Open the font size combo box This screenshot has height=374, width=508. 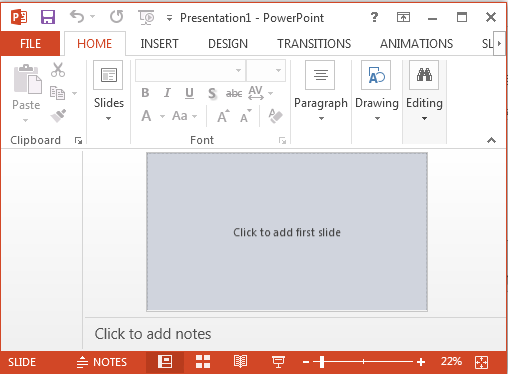coord(266,70)
